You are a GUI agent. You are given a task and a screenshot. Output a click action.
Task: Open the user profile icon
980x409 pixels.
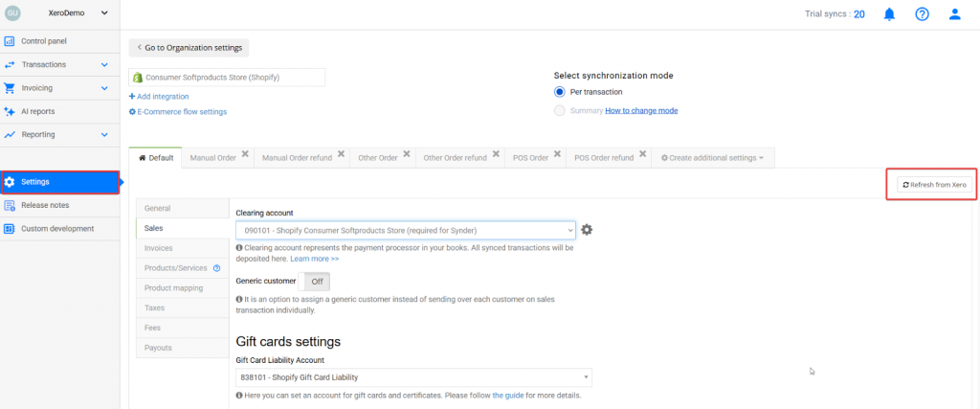(954, 14)
